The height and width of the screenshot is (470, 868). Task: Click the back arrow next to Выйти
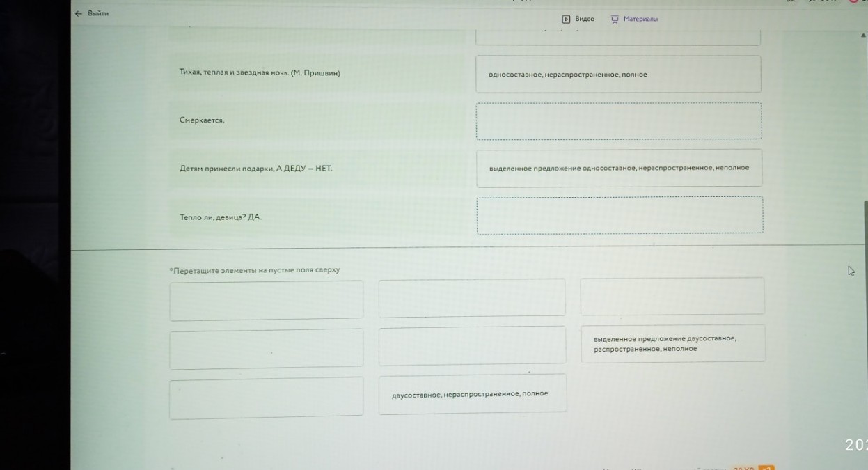[79, 13]
